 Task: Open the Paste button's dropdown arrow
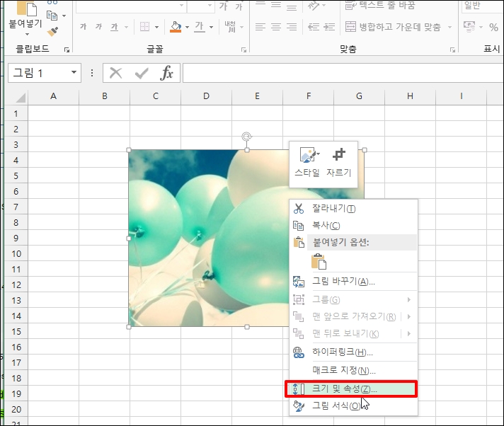[27, 35]
